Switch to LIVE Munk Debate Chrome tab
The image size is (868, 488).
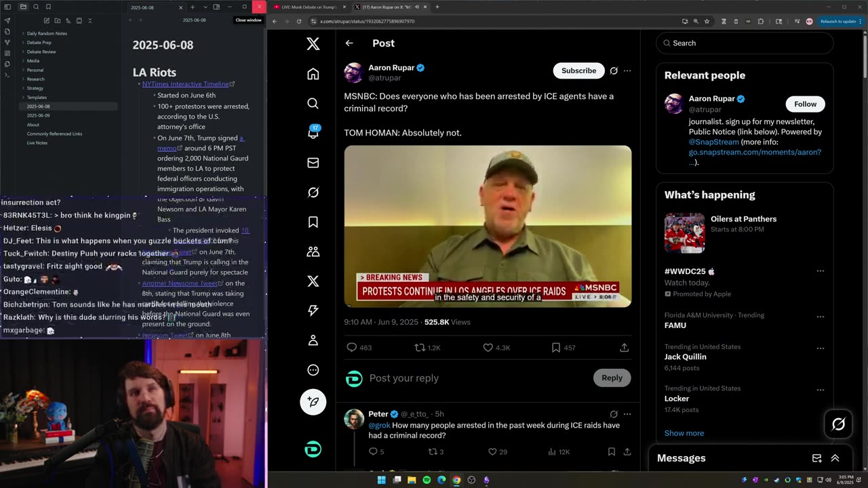[x=309, y=7]
